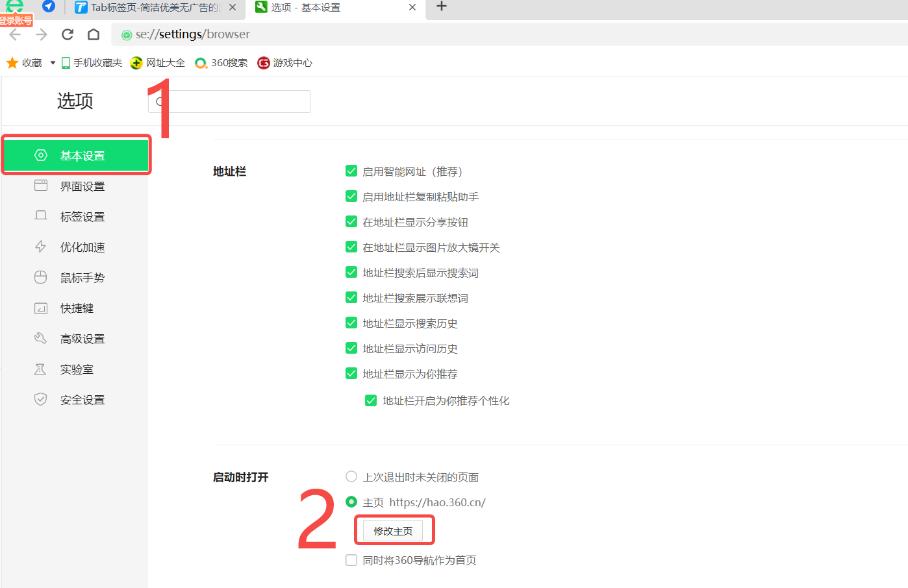Viewport: 908px width, 588px height.
Task: Open a new tab with the plus icon
Action: (442, 6)
